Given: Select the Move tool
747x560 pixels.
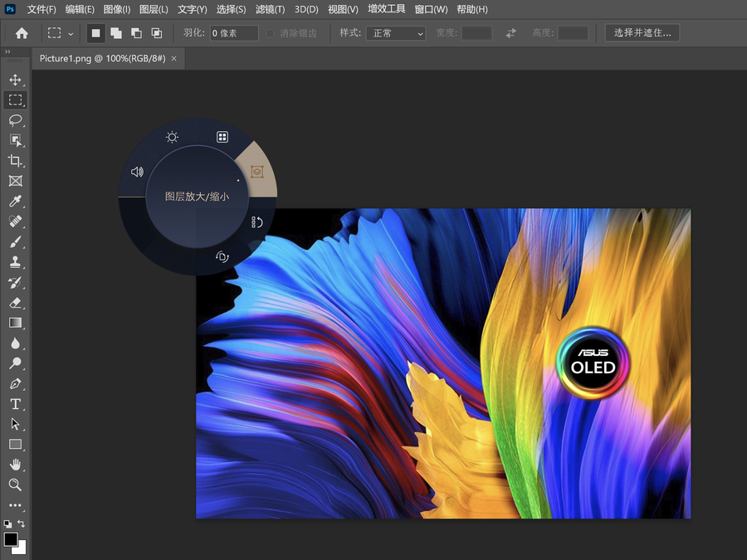Looking at the screenshot, I should pos(15,80).
